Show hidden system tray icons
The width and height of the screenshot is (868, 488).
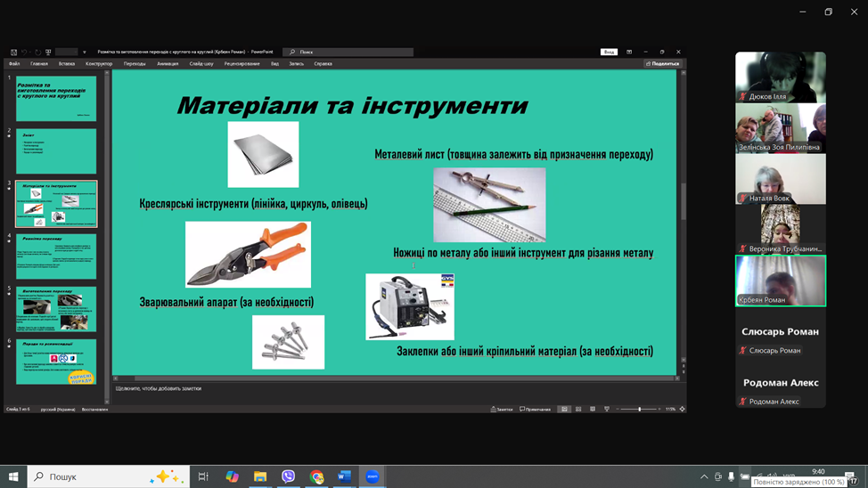point(704,476)
